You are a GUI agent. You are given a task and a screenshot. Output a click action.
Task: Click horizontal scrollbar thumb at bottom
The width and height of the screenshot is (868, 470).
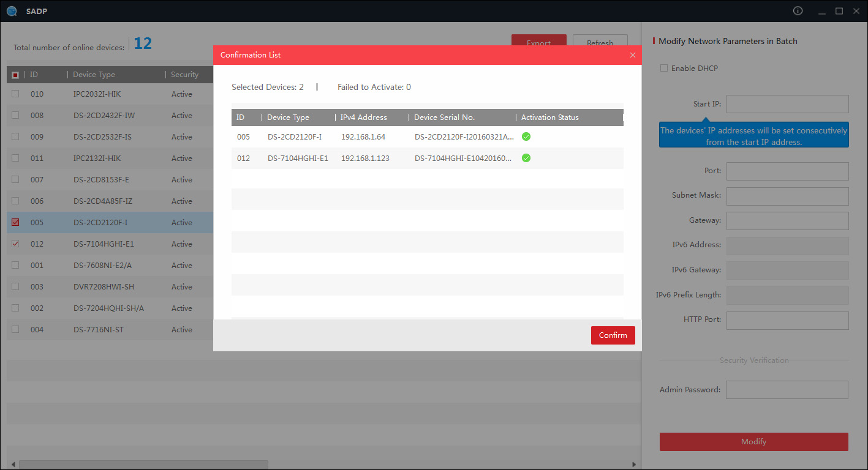143,464
